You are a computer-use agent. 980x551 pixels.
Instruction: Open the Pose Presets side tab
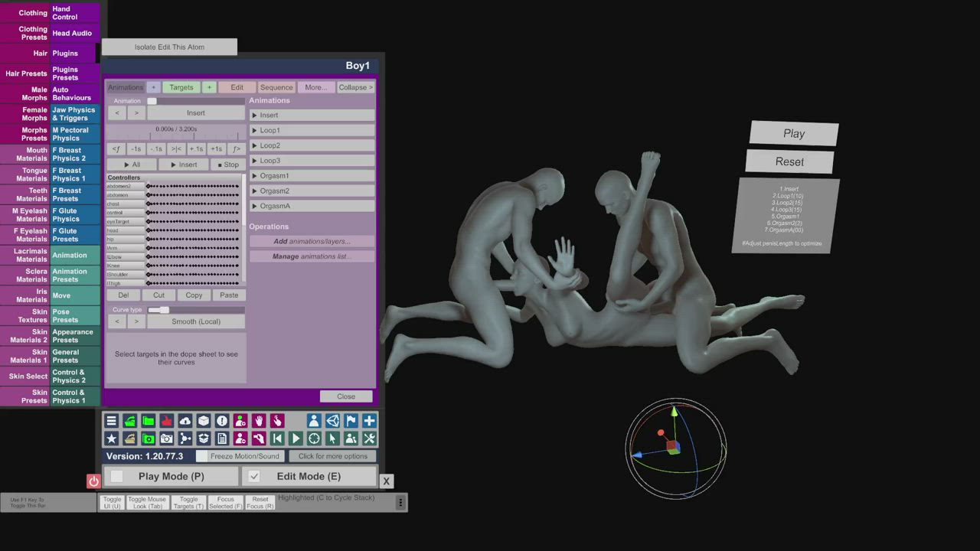click(75, 316)
